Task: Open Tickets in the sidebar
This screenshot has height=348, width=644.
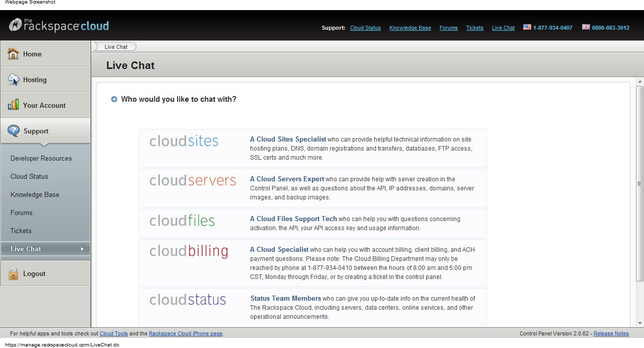Action: 21,231
